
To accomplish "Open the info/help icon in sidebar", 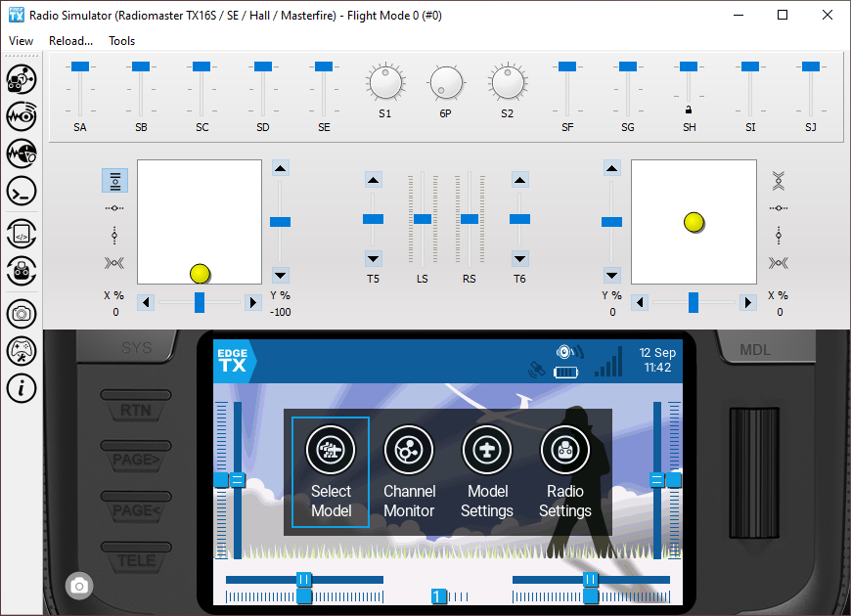I will [x=22, y=388].
